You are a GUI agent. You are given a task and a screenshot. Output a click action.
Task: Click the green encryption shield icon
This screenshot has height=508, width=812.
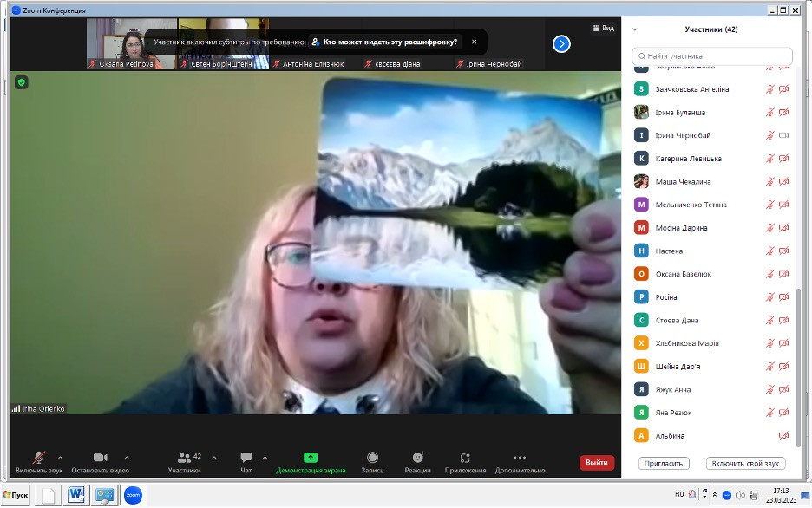(x=21, y=82)
